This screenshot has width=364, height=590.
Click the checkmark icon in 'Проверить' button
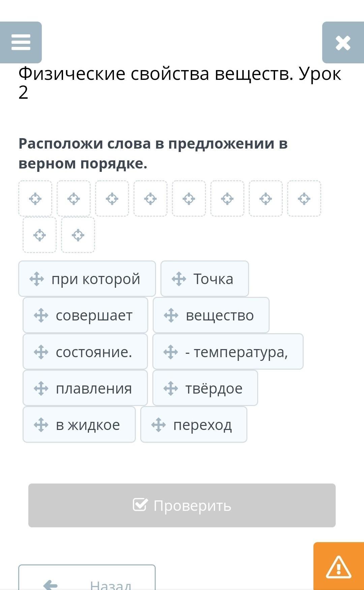pos(140,505)
